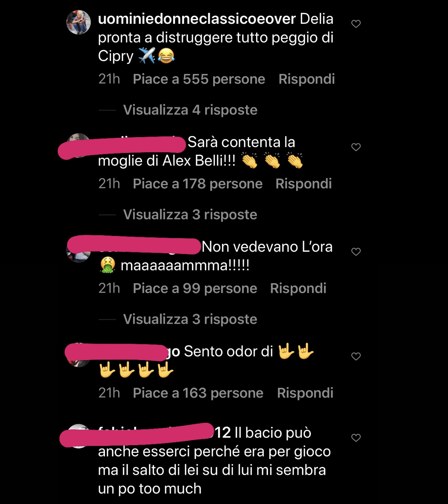Reply to the uominiedonneclassicoeover comment
Screen dimensions: 448x504
[x=307, y=79]
